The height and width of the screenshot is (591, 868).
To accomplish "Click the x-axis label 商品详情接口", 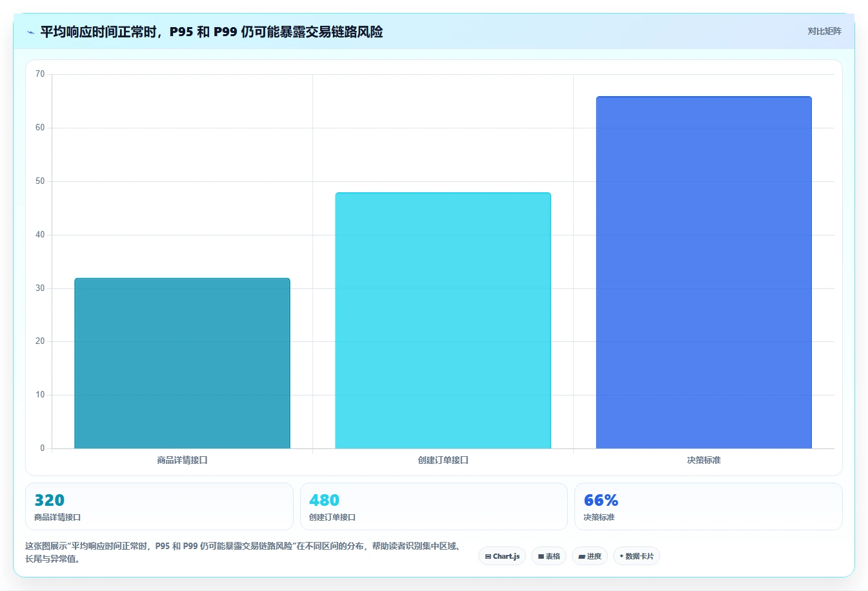I will click(x=182, y=460).
